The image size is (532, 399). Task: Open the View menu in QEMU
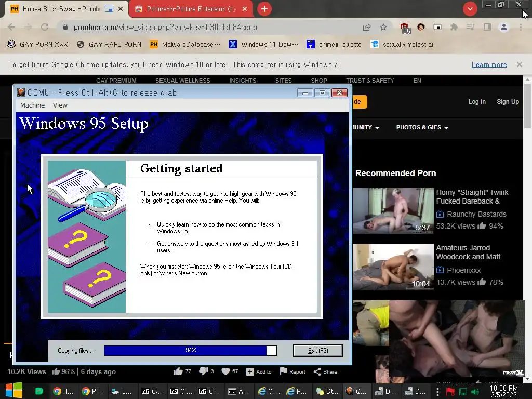[60, 105]
